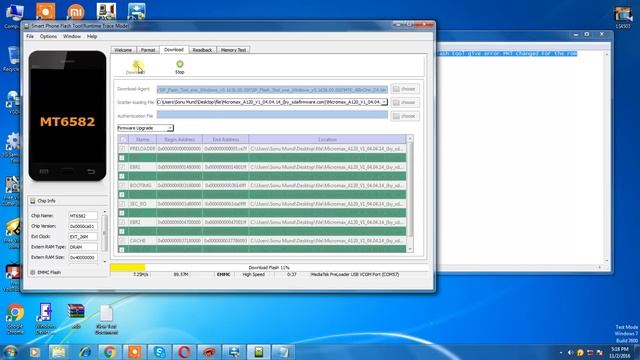640x360 pixels.
Task: Click the Chip Info panel icon
Action: click(x=33, y=201)
